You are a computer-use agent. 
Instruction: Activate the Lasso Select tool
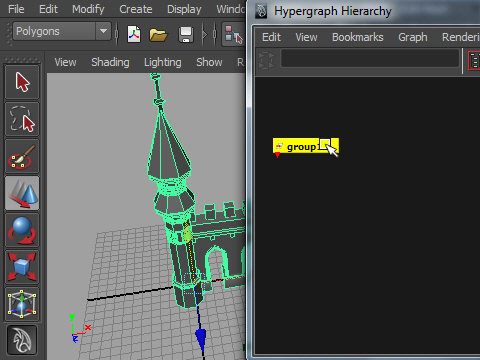pyautogui.click(x=22, y=119)
